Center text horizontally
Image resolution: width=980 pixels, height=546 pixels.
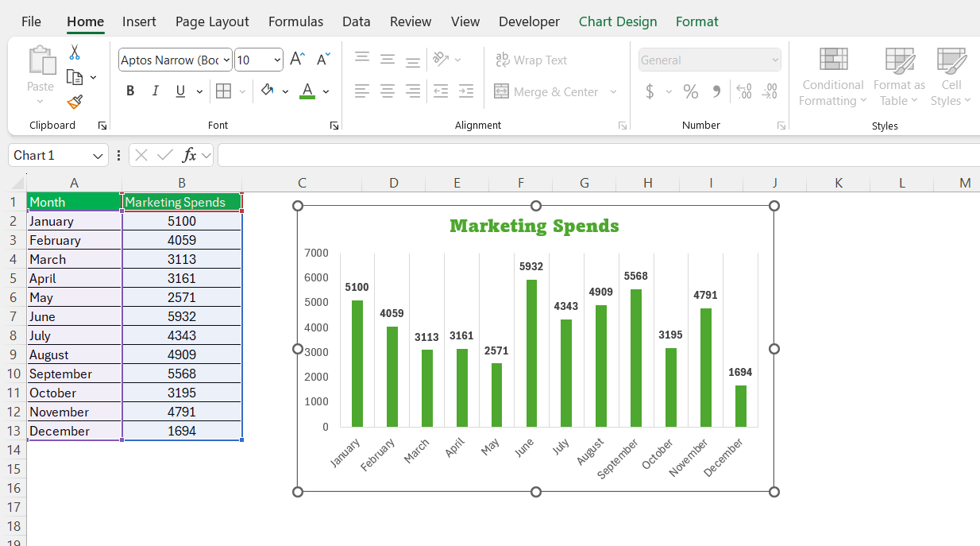coord(388,91)
